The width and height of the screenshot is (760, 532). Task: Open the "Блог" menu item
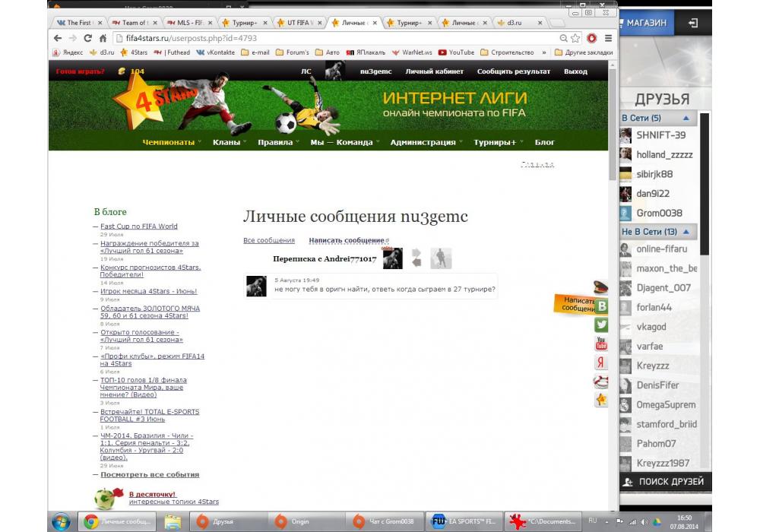point(544,142)
